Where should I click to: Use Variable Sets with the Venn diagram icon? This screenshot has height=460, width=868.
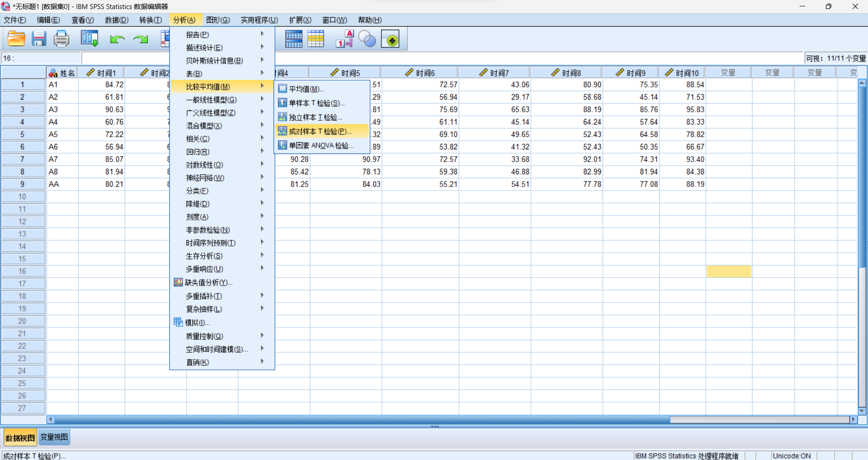coord(367,38)
